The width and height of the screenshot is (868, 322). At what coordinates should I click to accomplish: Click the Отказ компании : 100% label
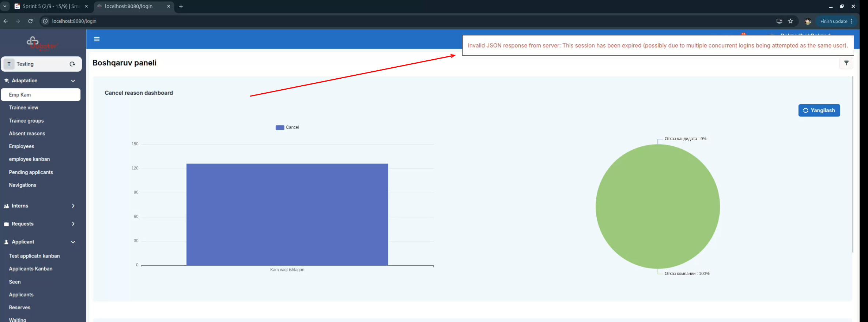[x=687, y=274]
